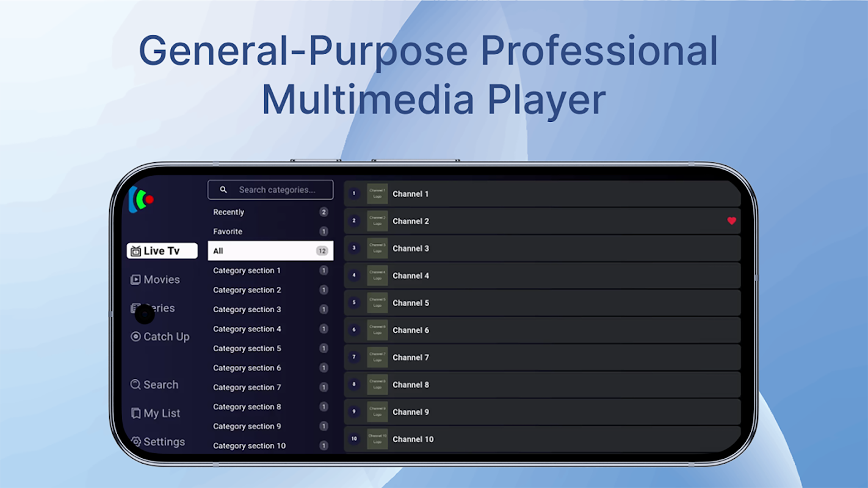Screen dimensions: 868x488
Task: Choose Category section 1
Action: pos(270,270)
